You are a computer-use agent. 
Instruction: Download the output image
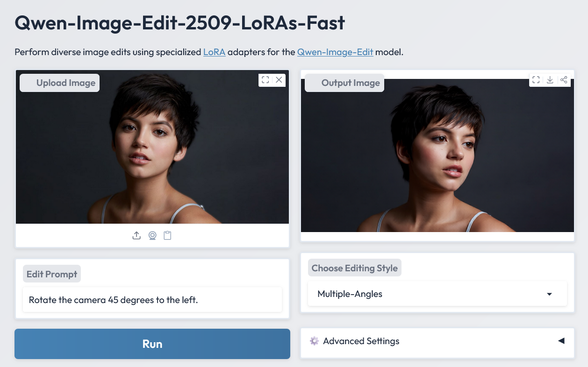[x=550, y=80]
